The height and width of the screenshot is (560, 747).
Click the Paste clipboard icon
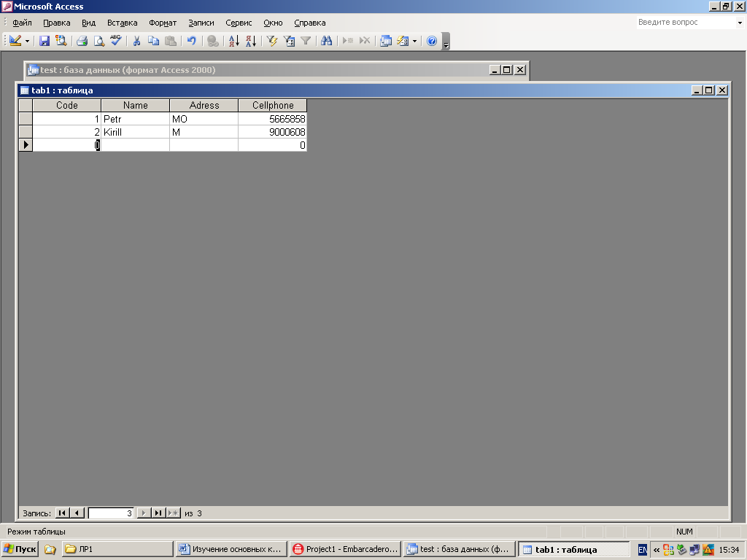tap(171, 41)
